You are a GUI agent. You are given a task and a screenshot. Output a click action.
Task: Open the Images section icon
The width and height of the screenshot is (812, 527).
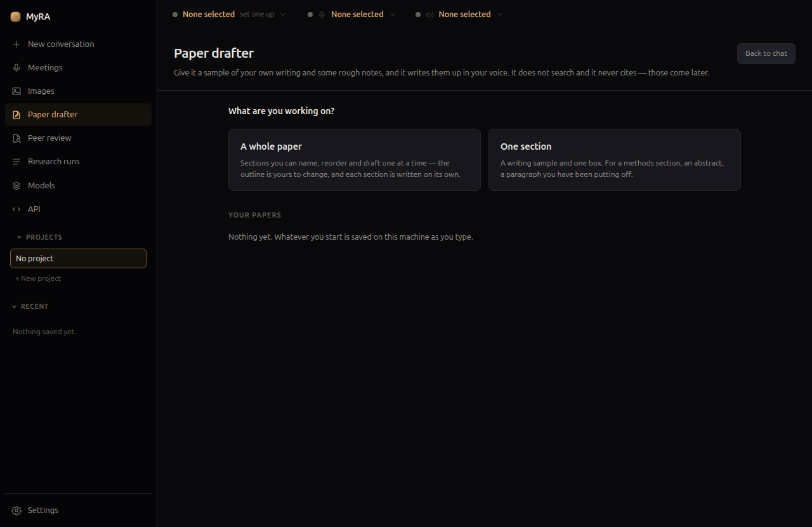click(16, 91)
